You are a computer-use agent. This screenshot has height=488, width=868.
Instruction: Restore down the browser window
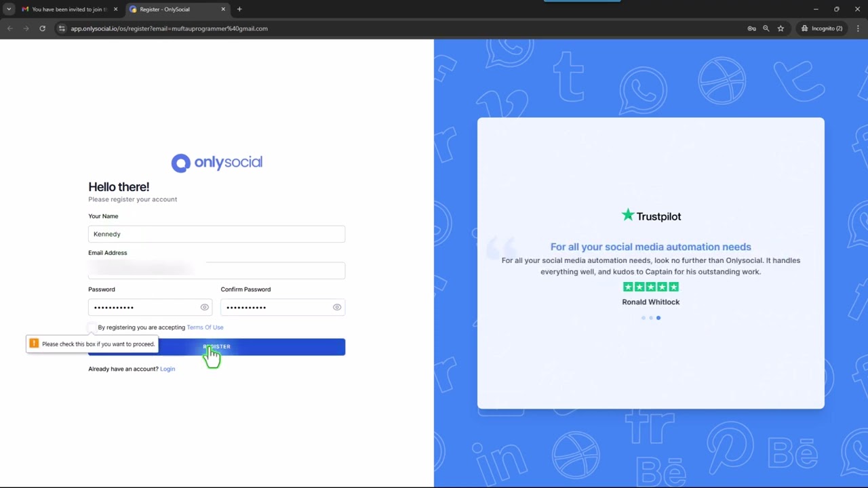pyautogui.click(x=836, y=9)
